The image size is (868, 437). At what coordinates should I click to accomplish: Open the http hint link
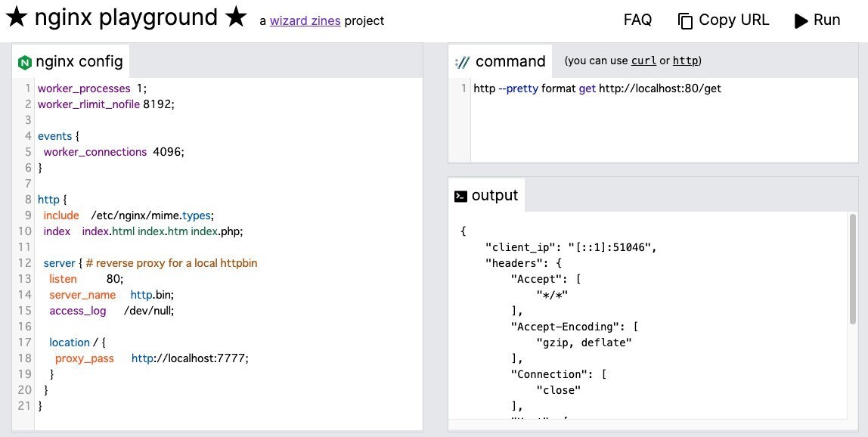[x=685, y=60]
